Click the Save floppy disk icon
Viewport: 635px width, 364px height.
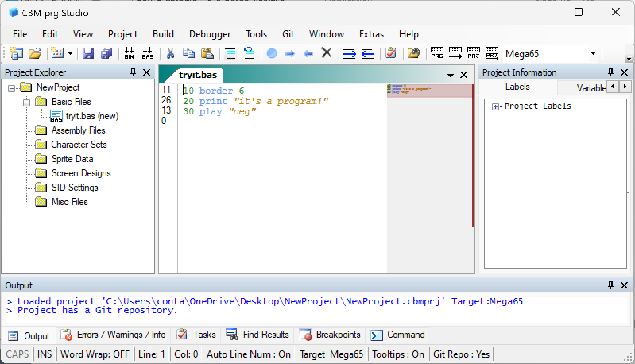(x=88, y=53)
